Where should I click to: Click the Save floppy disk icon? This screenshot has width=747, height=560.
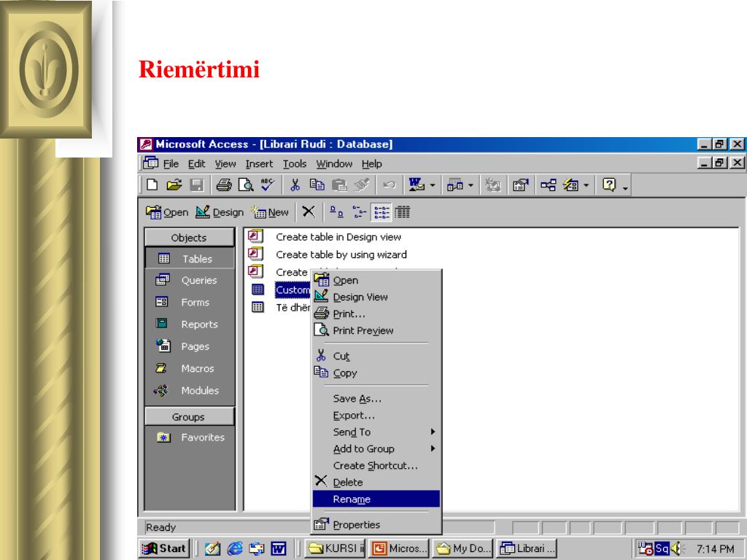tap(196, 184)
